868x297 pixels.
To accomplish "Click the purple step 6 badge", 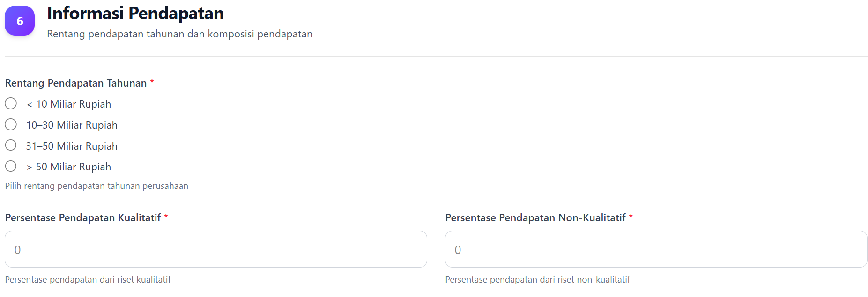I will [x=20, y=21].
